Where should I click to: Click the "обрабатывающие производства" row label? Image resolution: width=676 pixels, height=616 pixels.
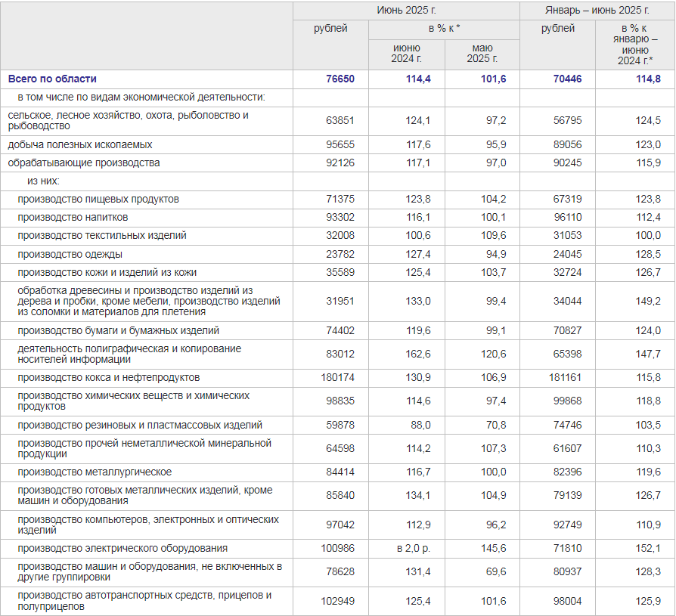pos(84,163)
